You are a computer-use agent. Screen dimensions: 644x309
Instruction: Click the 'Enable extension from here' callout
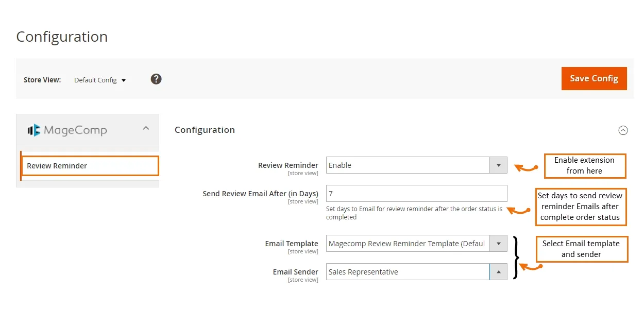click(584, 166)
